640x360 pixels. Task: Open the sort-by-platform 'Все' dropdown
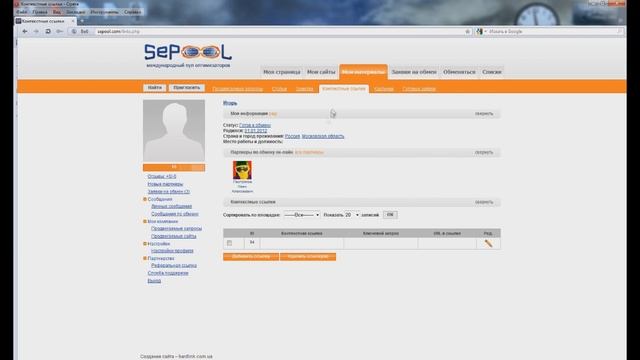point(302,215)
